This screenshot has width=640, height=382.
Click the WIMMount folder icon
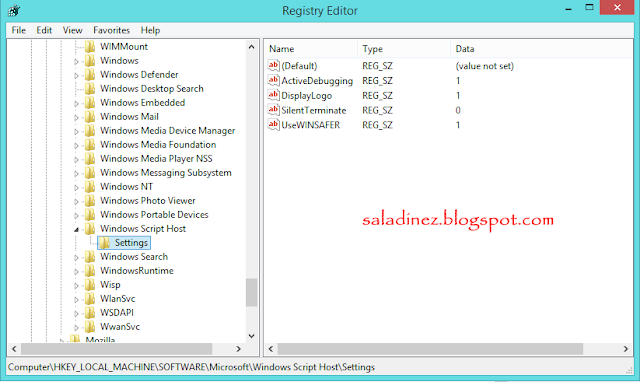click(x=90, y=47)
